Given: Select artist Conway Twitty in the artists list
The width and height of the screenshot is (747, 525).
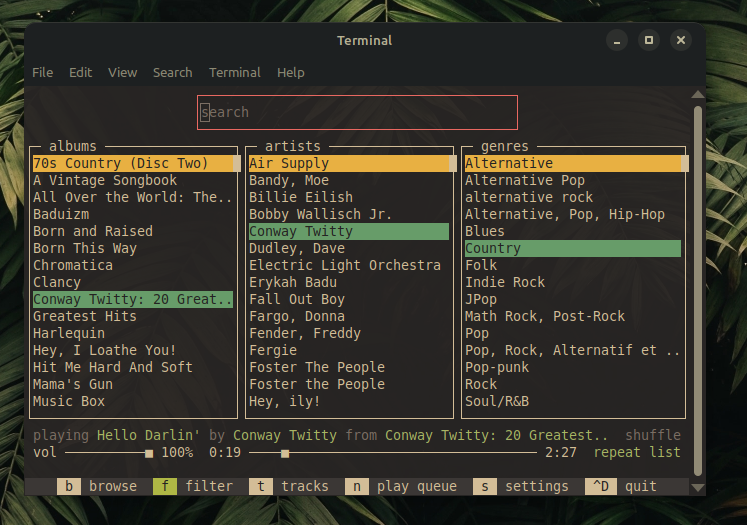Looking at the screenshot, I should pyautogui.click(x=349, y=232).
